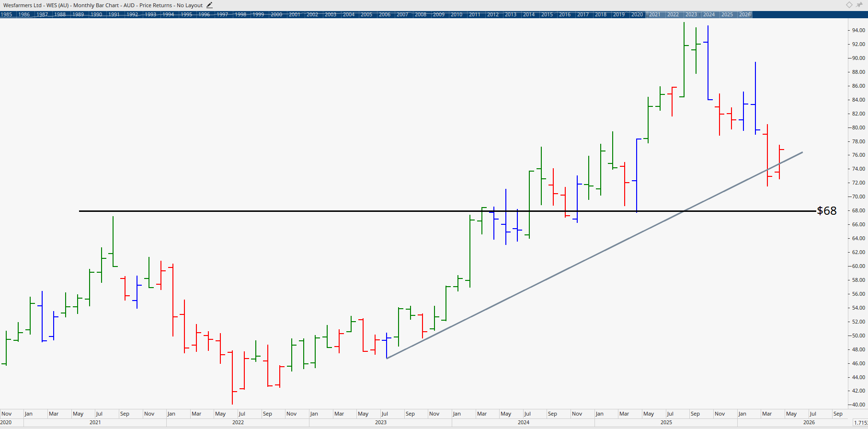Jump to 1993 in the top year navigator

(x=150, y=14)
